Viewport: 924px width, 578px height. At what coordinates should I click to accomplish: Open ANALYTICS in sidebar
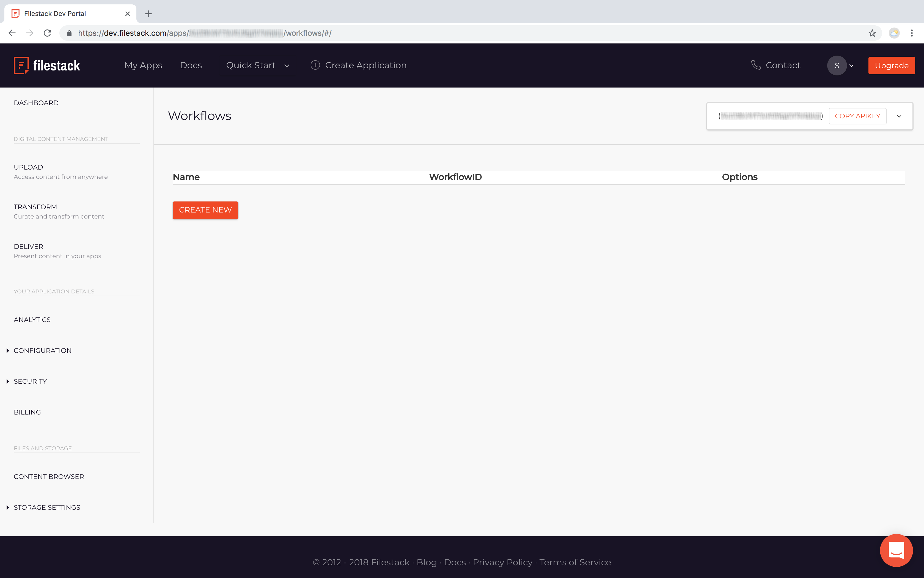(x=32, y=320)
